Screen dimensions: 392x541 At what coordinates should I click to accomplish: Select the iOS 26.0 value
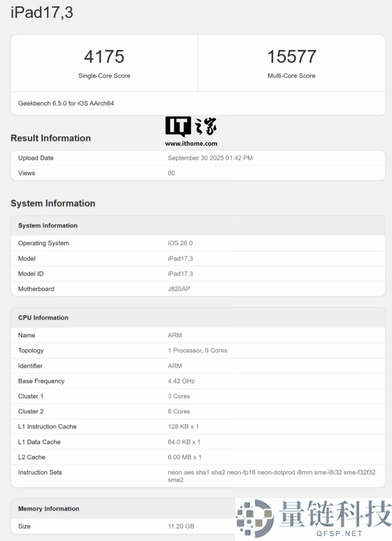tap(180, 243)
